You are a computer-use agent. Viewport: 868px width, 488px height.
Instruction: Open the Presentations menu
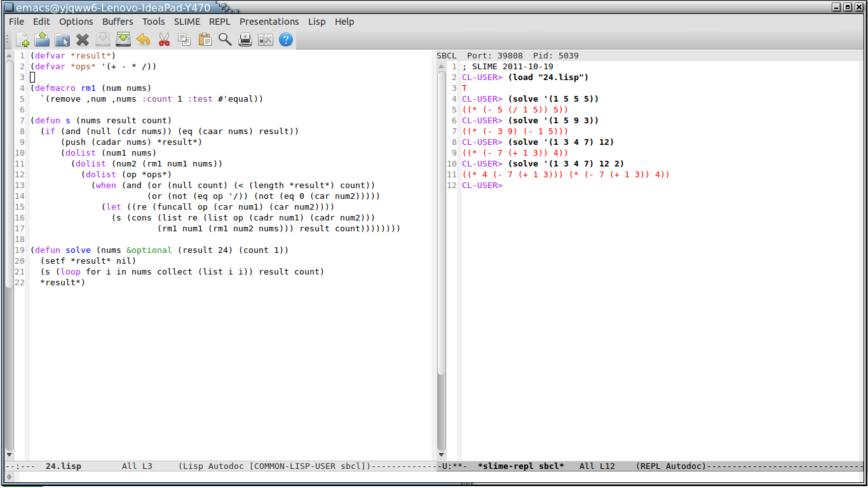[269, 22]
